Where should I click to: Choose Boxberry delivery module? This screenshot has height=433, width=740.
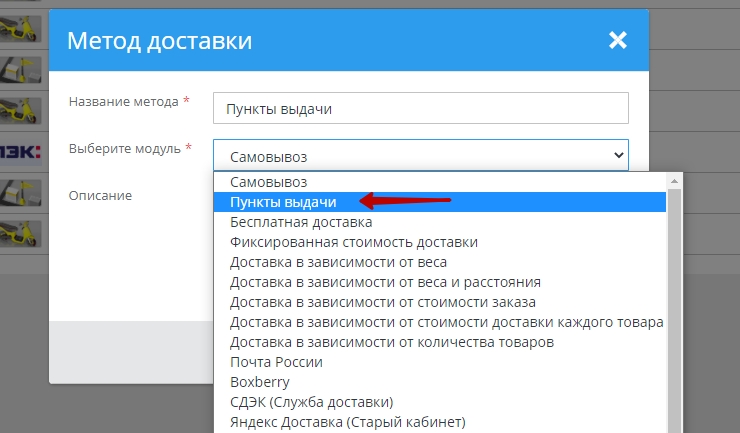click(261, 382)
